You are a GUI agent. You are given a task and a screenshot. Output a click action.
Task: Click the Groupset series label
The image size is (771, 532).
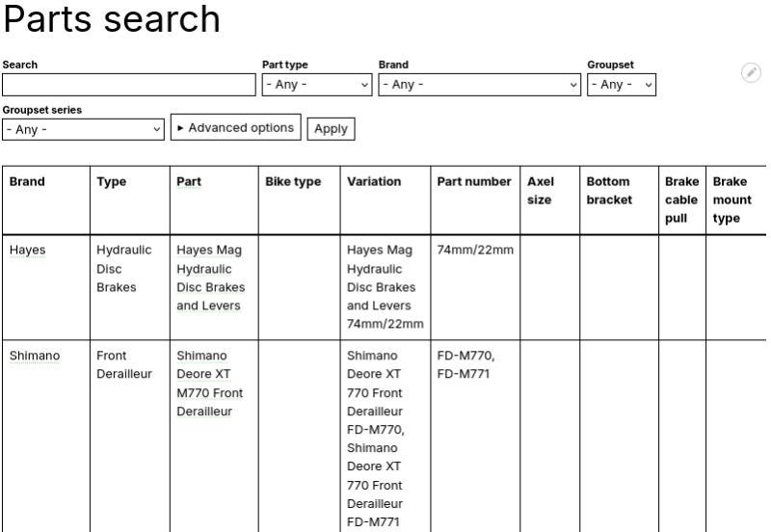[42, 110]
